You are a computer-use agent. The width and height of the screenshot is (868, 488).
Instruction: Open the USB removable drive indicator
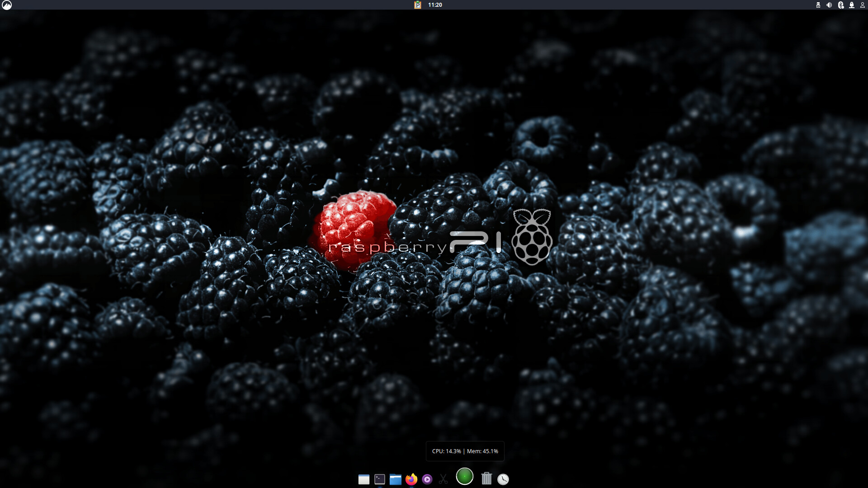coord(818,5)
